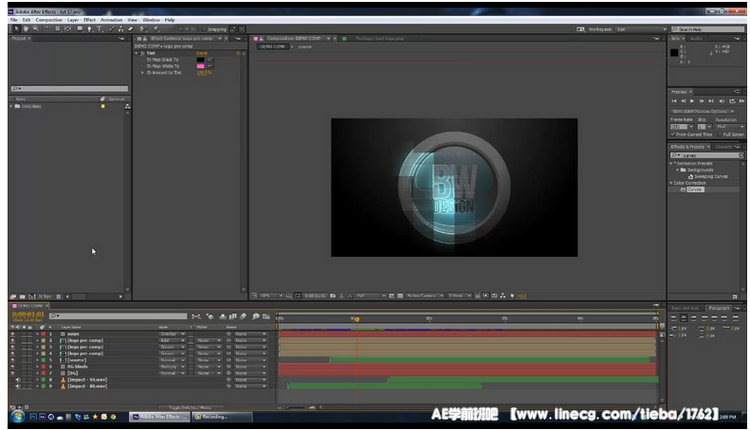Select the Type text tool
The height and width of the screenshot is (430, 750).
[x=99, y=29]
